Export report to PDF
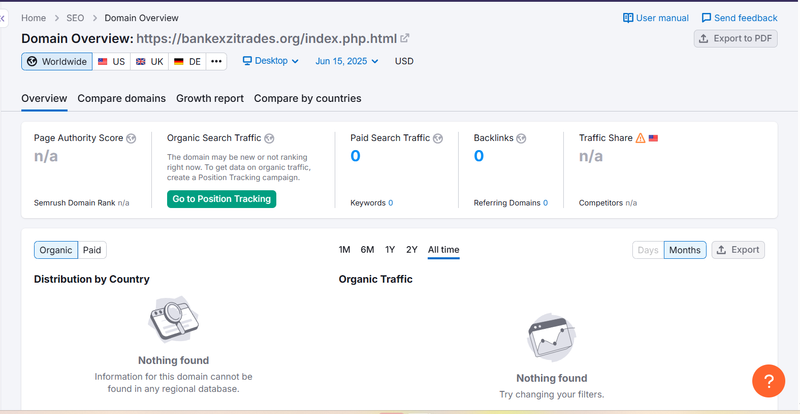 point(735,38)
